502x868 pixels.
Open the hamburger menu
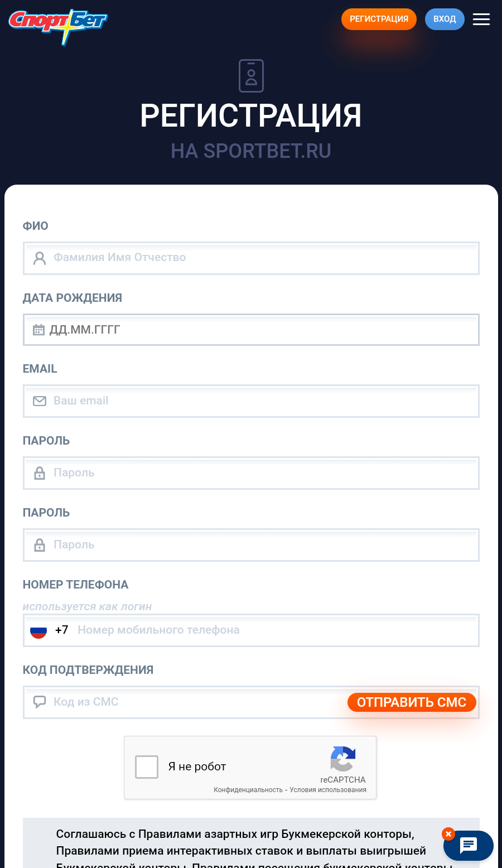[x=481, y=20]
